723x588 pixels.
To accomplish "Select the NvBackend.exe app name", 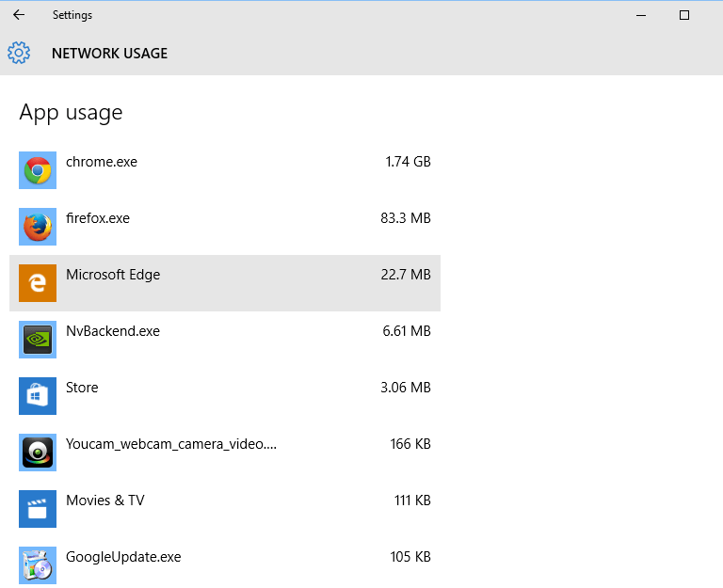I will pyautogui.click(x=113, y=331).
